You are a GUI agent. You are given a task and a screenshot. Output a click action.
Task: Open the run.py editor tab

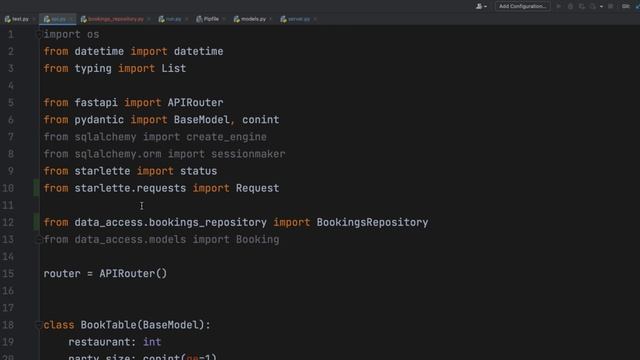(x=173, y=19)
